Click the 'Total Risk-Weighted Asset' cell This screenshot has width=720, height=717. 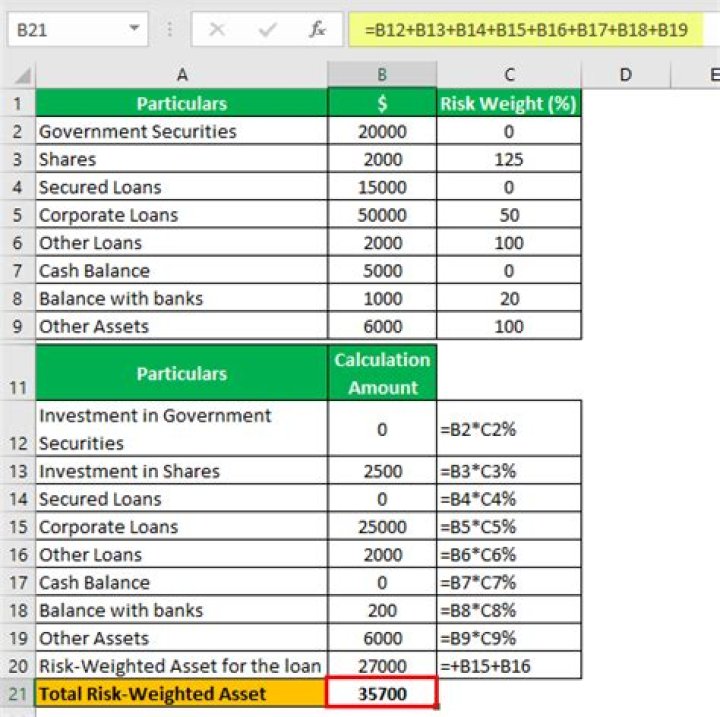click(181, 693)
